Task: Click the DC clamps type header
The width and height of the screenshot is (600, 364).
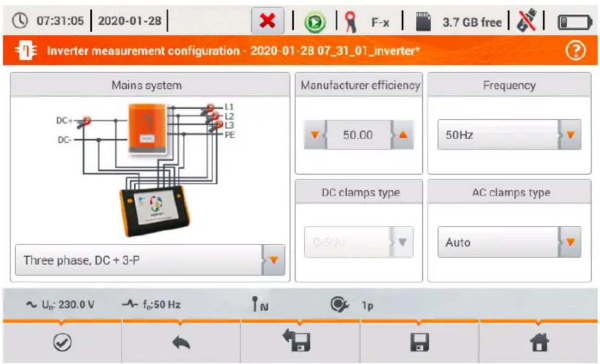Action: [359, 192]
